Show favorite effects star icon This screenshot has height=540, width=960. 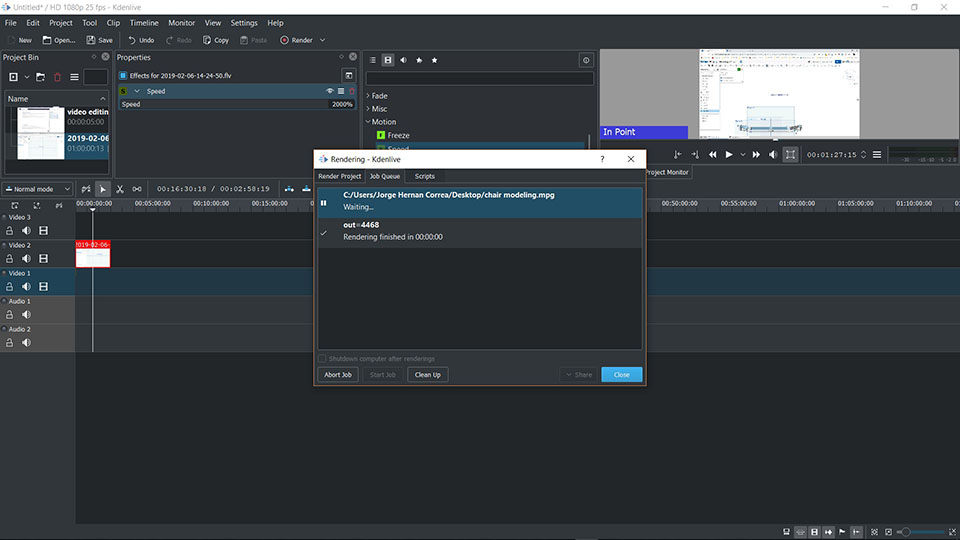coord(435,60)
